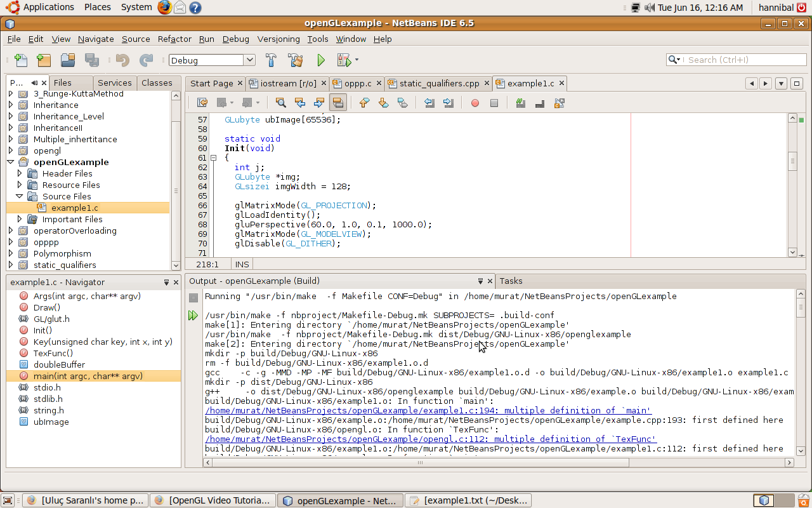Click the Save All toolbar icon
This screenshot has height=508, width=812.
click(x=92, y=60)
